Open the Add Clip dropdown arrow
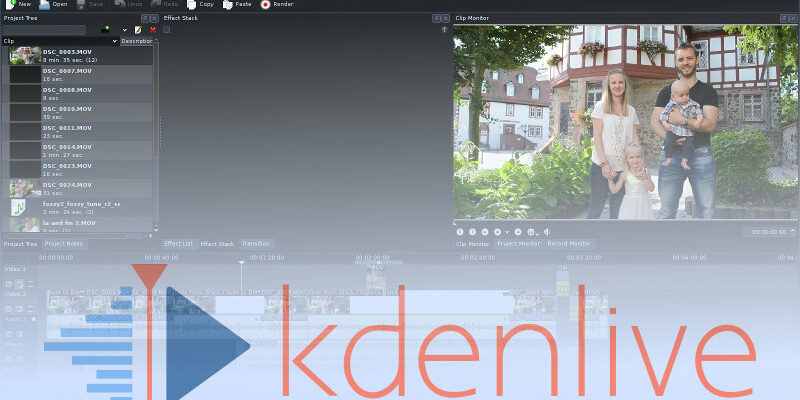 124,30
